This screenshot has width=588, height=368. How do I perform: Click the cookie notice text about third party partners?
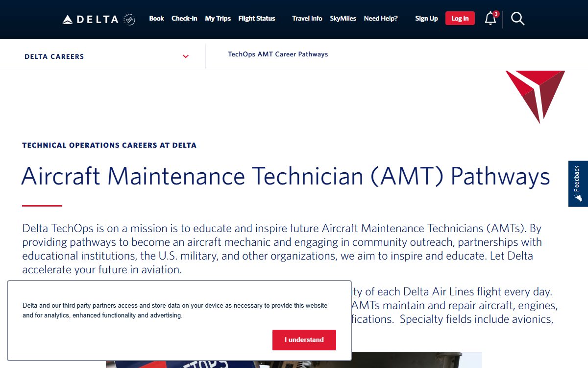[x=175, y=310]
